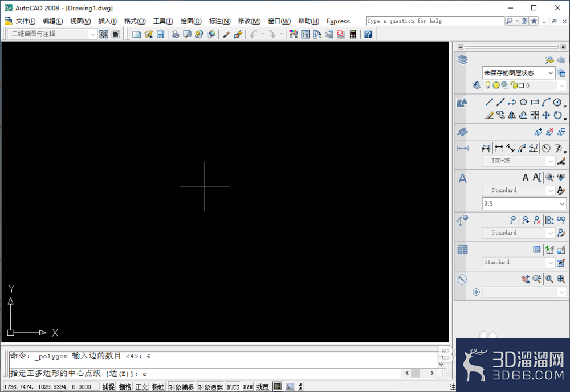This screenshot has width=570, height=392.
Task: Click the Aligned dimension tool
Action: tap(510, 148)
